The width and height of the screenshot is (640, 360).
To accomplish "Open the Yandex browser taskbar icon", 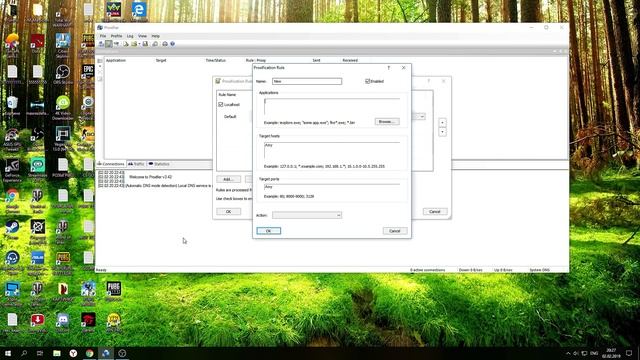I will (73, 353).
